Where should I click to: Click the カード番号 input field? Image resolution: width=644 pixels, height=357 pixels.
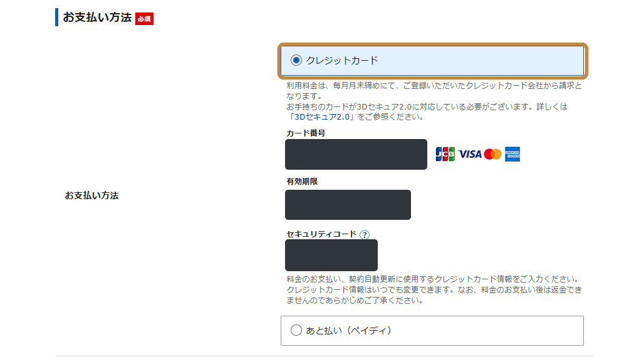click(x=356, y=155)
